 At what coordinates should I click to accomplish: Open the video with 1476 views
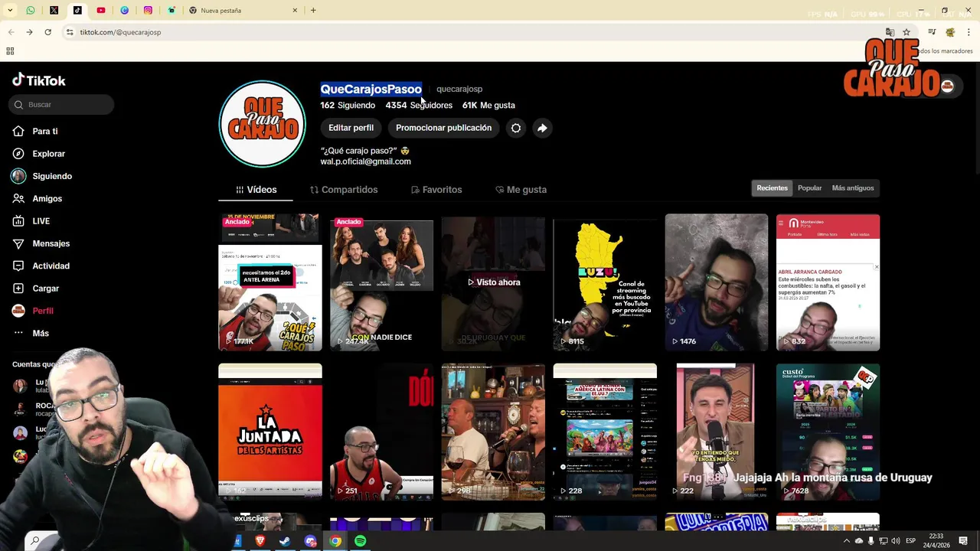[x=717, y=282]
